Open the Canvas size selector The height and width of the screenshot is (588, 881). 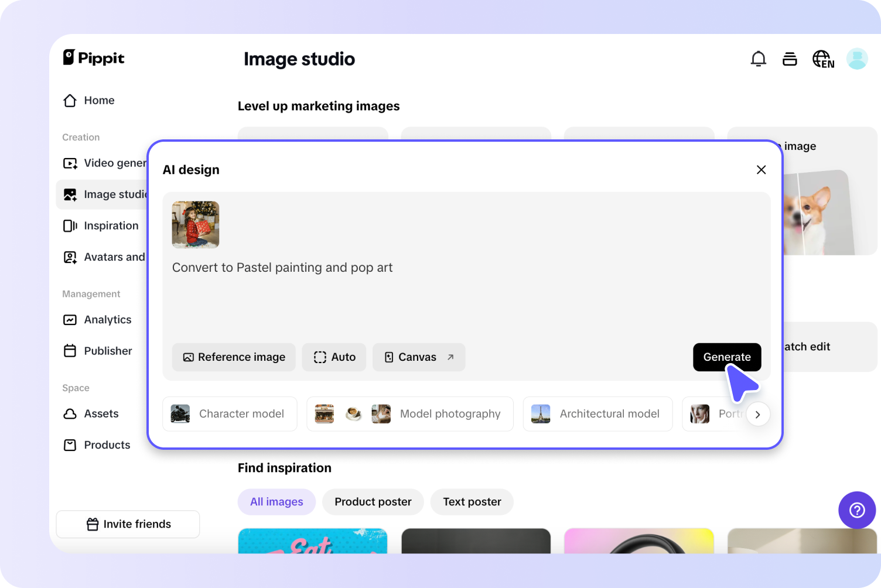(418, 357)
